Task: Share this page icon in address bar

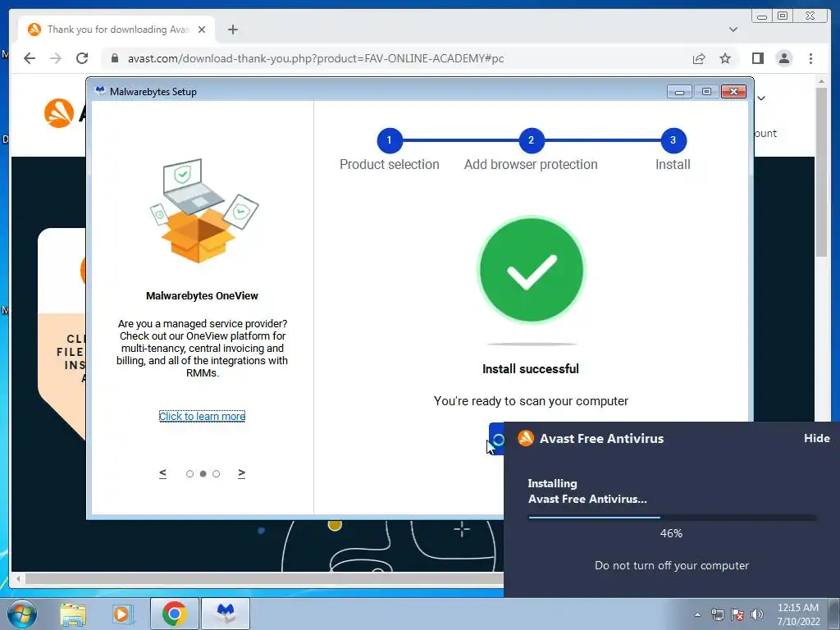Action: click(x=699, y=58)
